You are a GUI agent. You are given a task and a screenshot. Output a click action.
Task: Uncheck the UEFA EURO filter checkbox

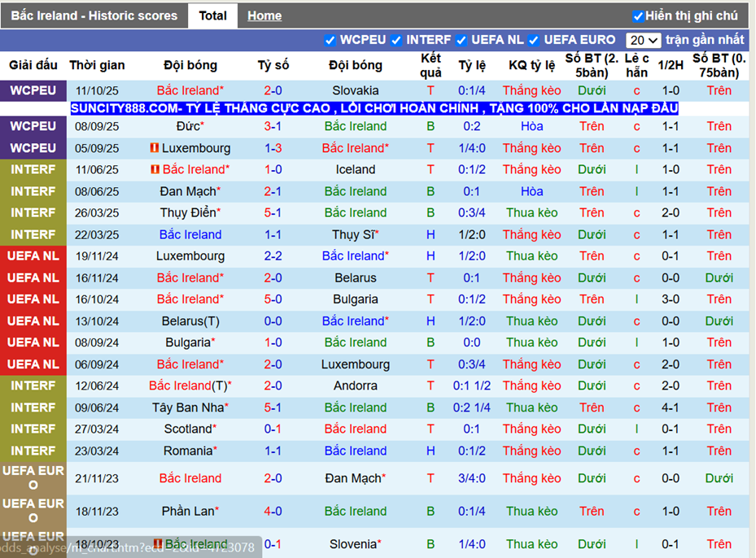click(x=534, y=41)
